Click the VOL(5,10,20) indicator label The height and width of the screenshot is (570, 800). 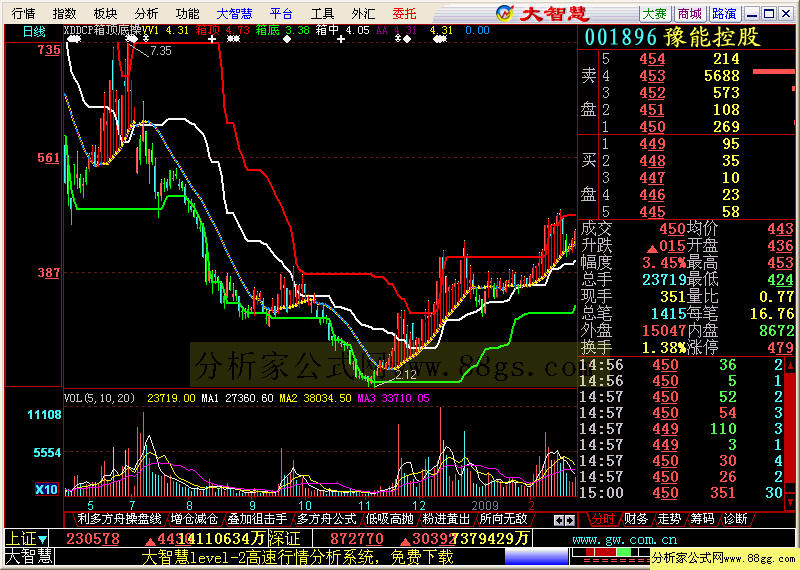click(x=99, y=398)
